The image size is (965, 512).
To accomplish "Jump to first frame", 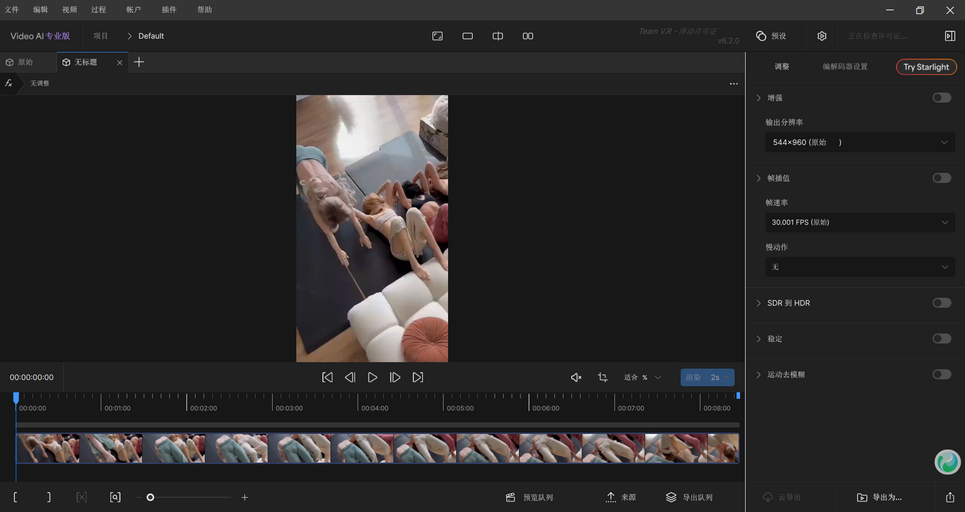I will tap(327, 377).
